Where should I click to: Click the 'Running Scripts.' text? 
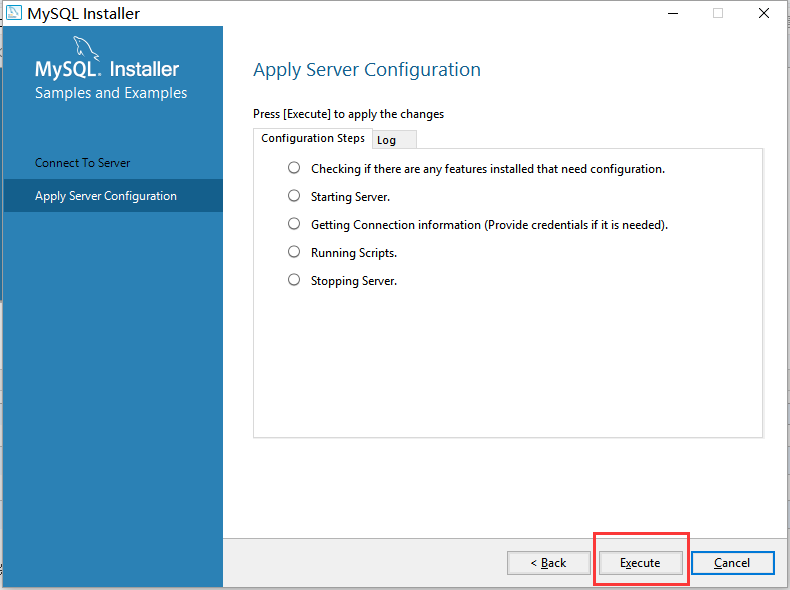(354, 253)
